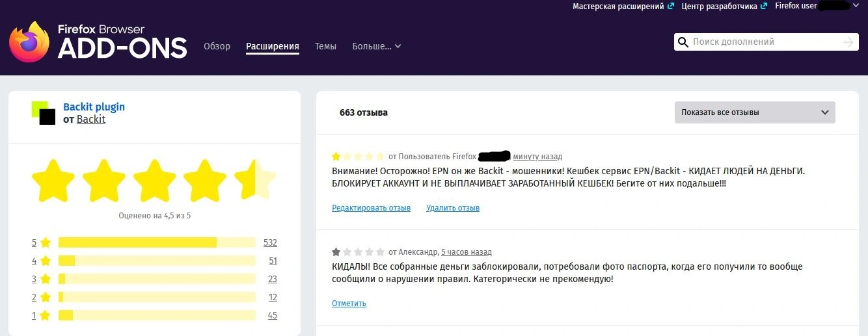
Task: Click the 4-star rating bar
Action: (157, 261)
